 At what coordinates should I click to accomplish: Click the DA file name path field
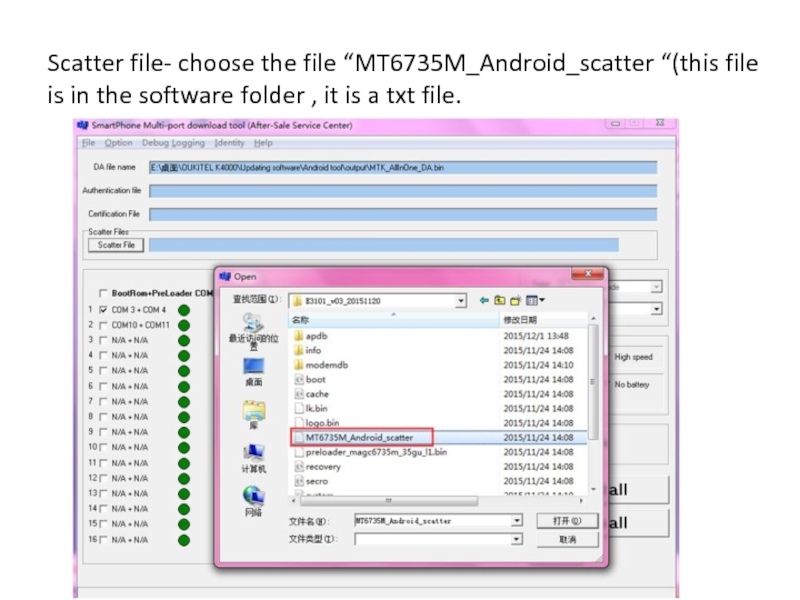tap(403, 168)
